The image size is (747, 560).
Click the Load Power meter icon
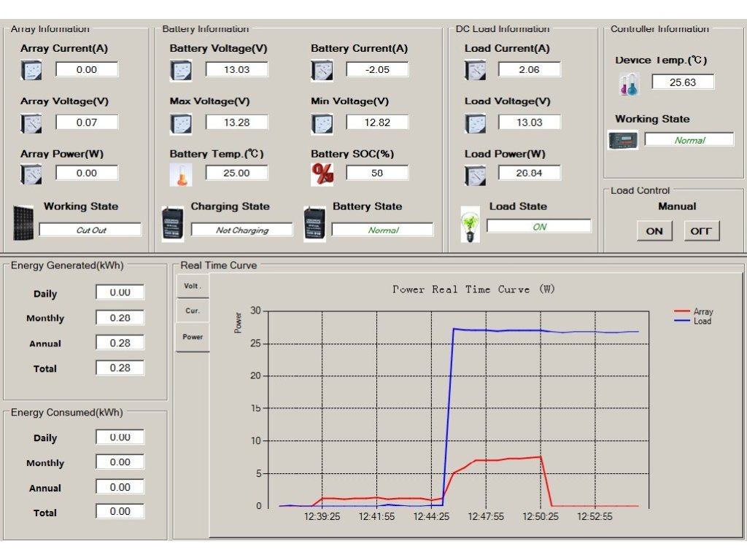(475, 175)
